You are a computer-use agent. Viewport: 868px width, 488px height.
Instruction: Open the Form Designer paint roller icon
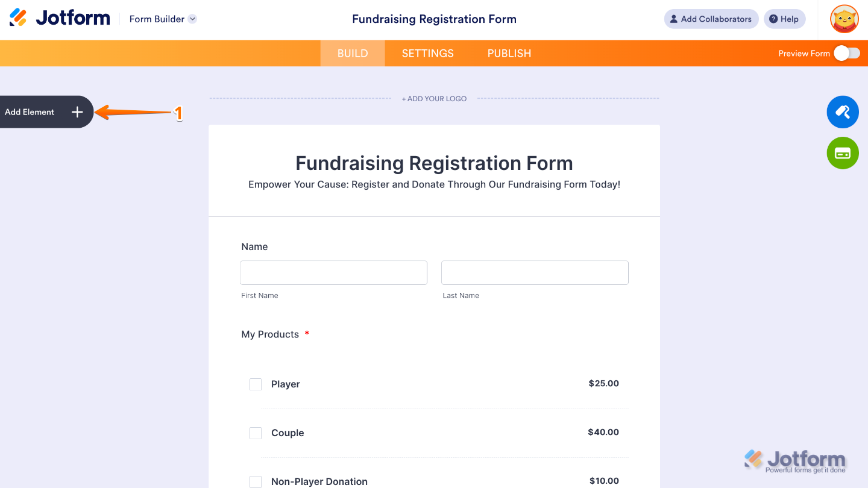tap(842, 111)
